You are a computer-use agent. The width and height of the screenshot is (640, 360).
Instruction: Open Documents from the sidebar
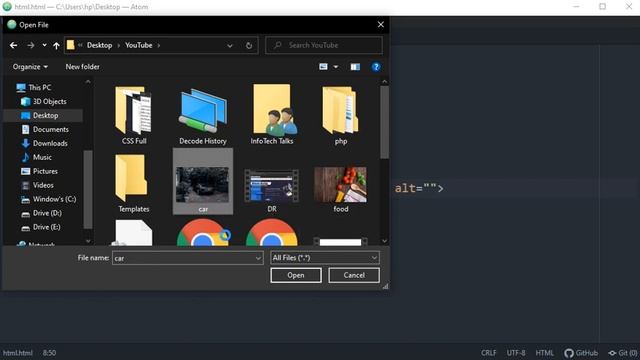tap(50, 129)
